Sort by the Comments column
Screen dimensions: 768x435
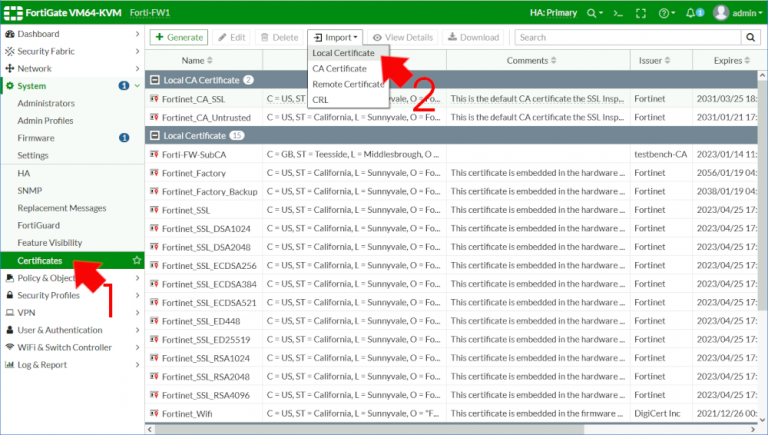click(x=531, y=60)
